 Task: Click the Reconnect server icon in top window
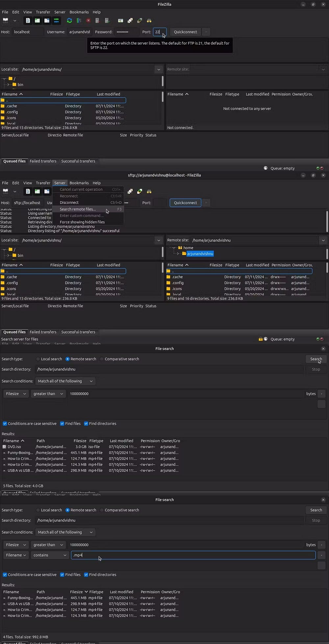pyautogui.click(x=107, y=20)
